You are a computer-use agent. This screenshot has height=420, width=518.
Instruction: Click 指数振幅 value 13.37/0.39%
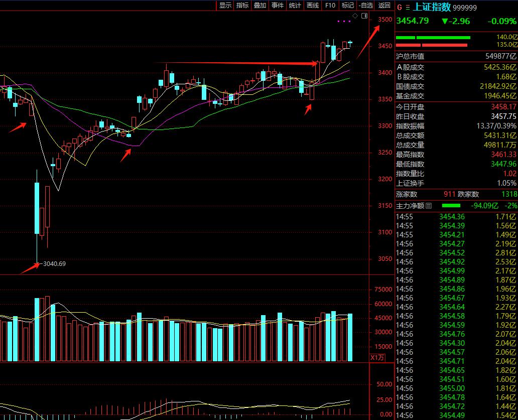click(496, 126)
